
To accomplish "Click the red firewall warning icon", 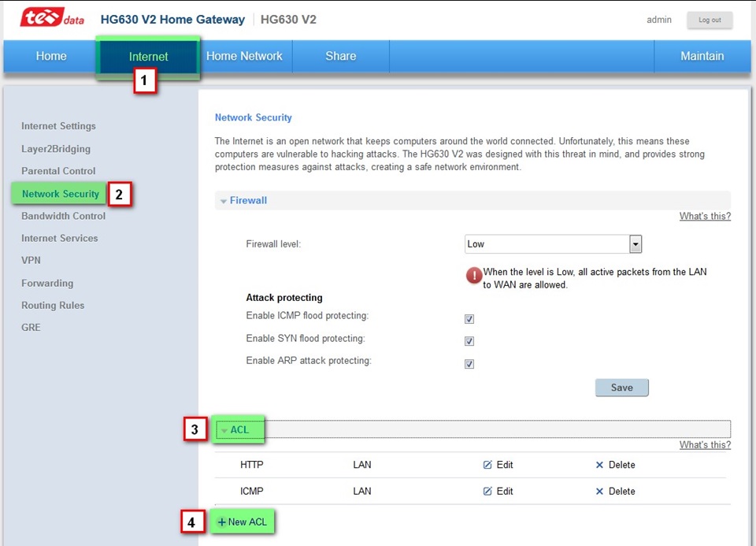I will pos(473,276).
